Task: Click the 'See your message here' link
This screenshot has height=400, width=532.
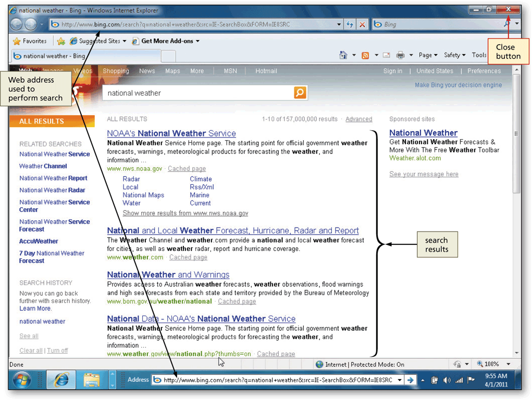Action: [424, 174]
